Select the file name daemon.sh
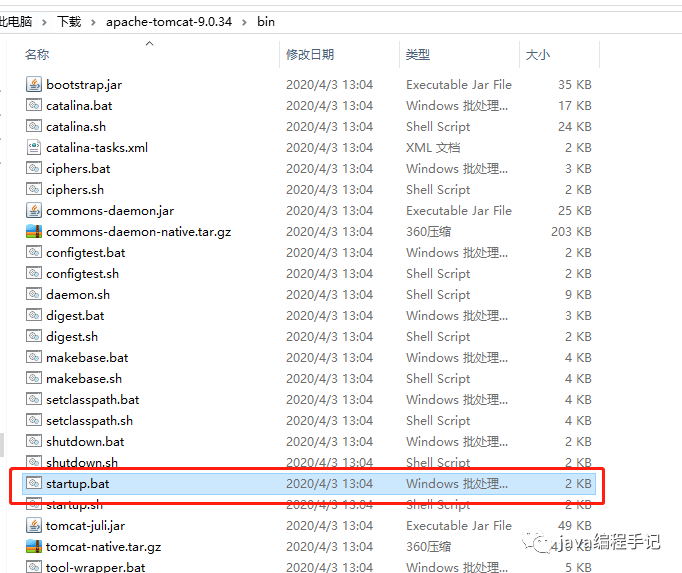 [x=78, y=295]
